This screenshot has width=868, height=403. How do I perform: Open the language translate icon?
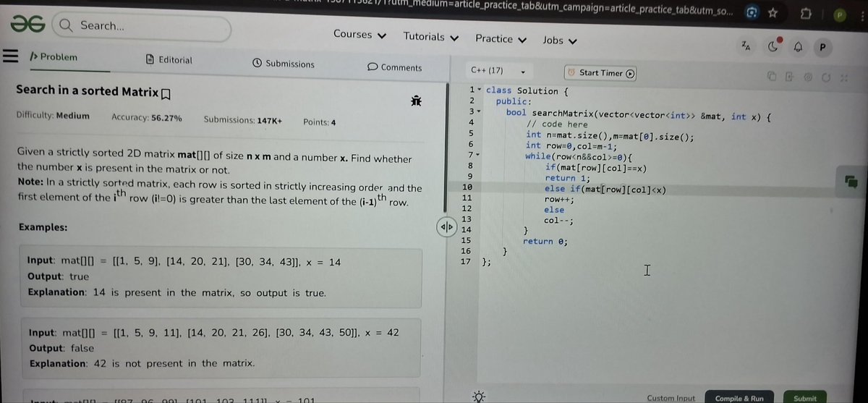[x=746, y=47]
